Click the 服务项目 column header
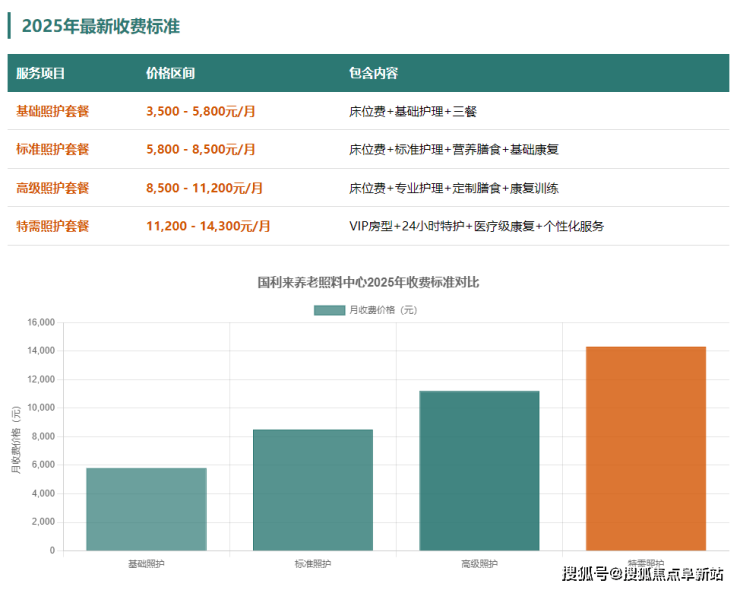This screenshot has width=740, height=590. tap(41, 73)
